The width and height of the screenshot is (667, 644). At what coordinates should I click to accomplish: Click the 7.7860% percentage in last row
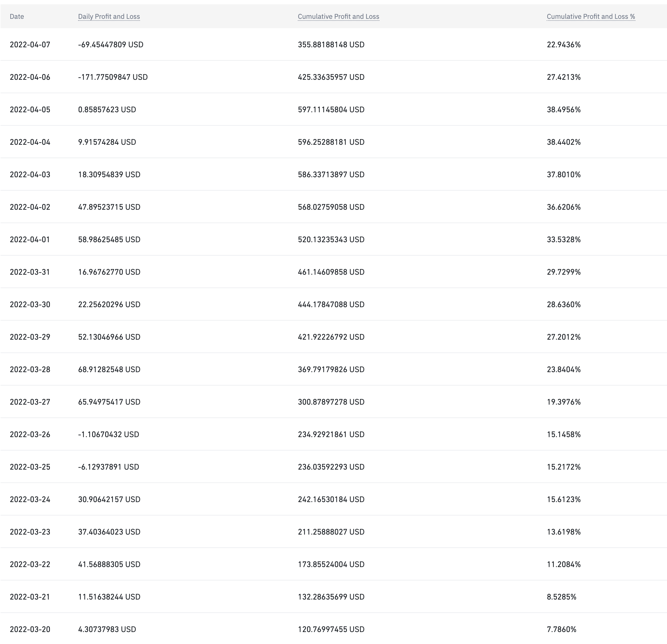pos(562,629)
